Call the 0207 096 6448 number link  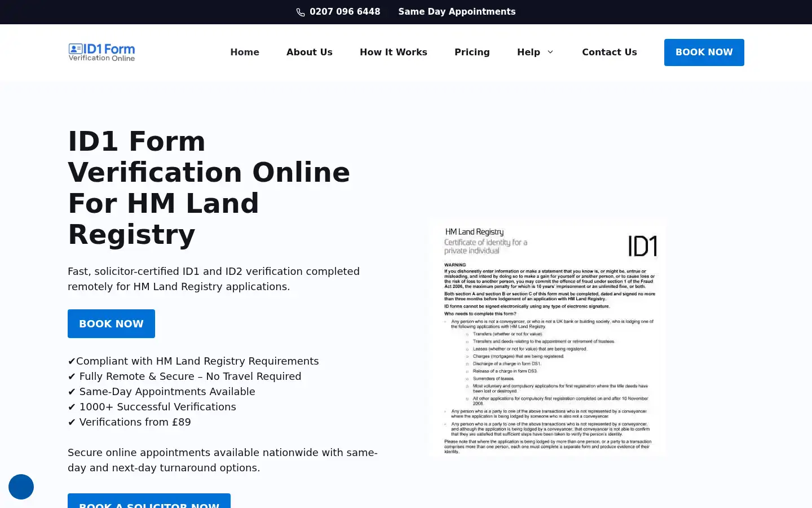click(345, 12)
